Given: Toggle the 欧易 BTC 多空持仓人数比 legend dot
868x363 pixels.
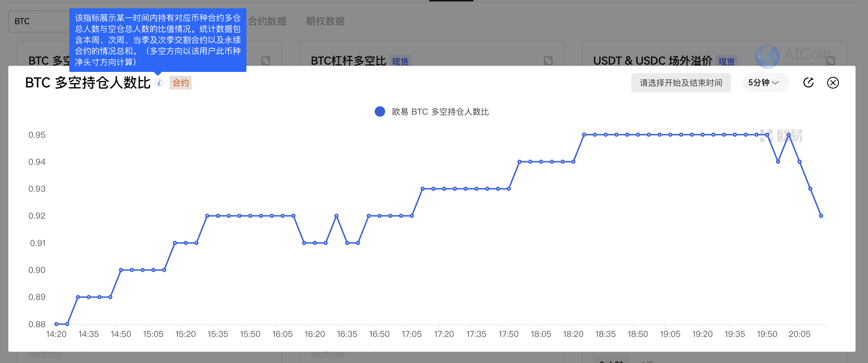Looking at the screenshot, I should coord(380,111).
